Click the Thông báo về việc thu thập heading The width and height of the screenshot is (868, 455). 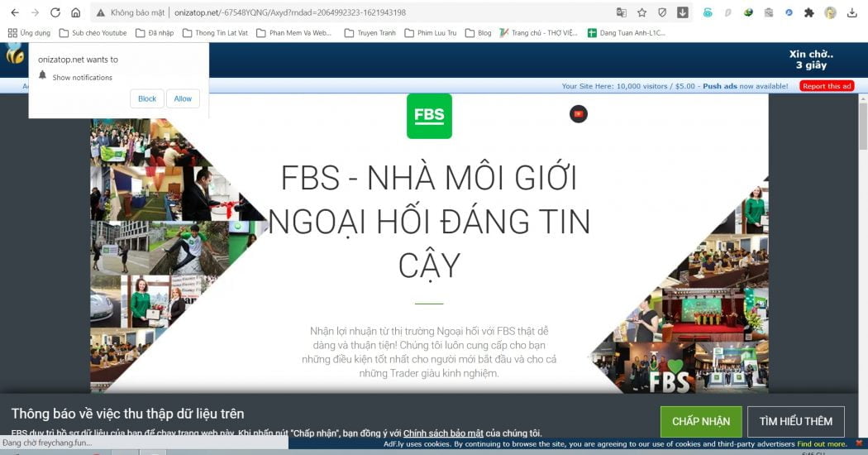point(128,414)
